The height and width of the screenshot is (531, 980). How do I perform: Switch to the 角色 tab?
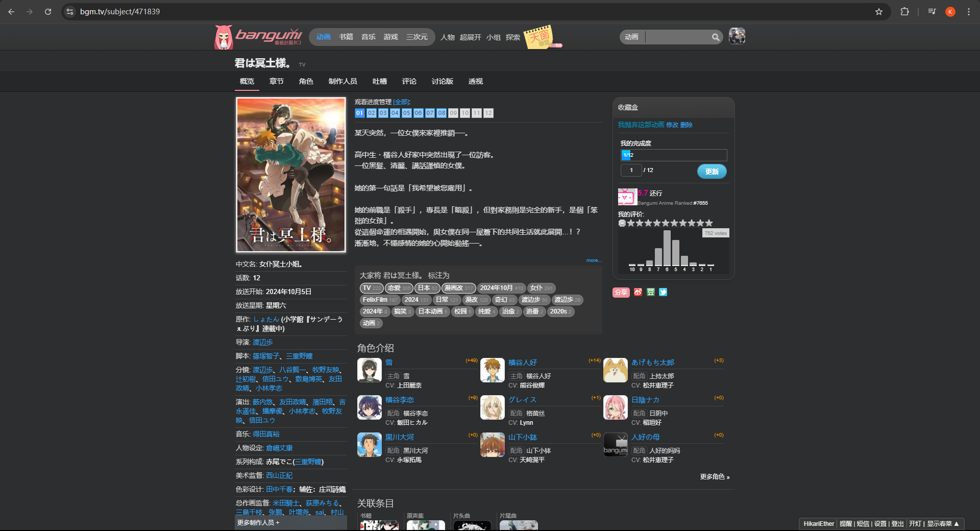(306, 81)
